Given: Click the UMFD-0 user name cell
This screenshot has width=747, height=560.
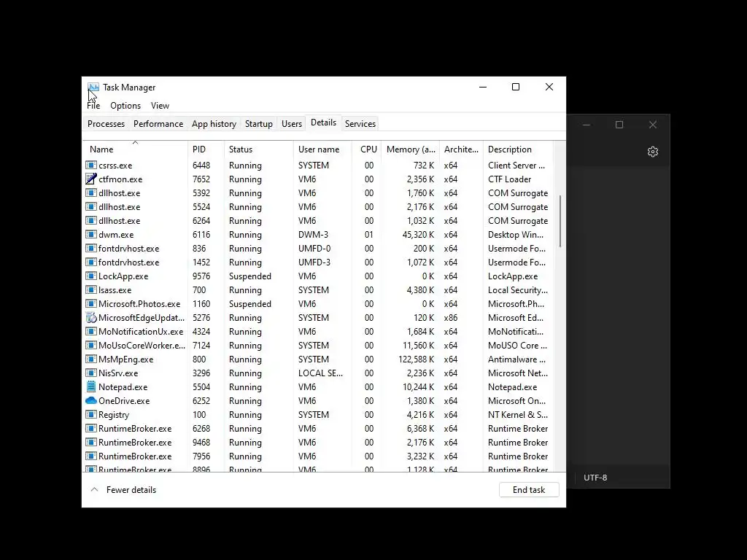Looking at the screenshot, I should 314,249.
